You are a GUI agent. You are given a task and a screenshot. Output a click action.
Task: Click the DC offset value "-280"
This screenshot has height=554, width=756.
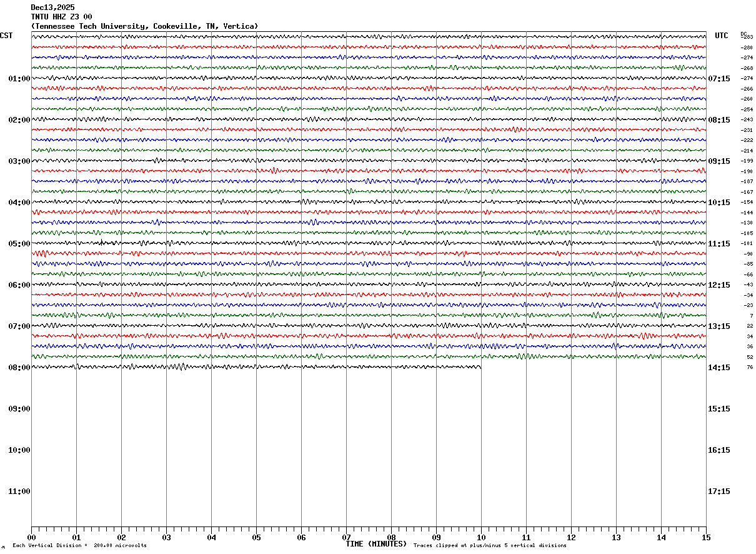[x=747, y=48]
